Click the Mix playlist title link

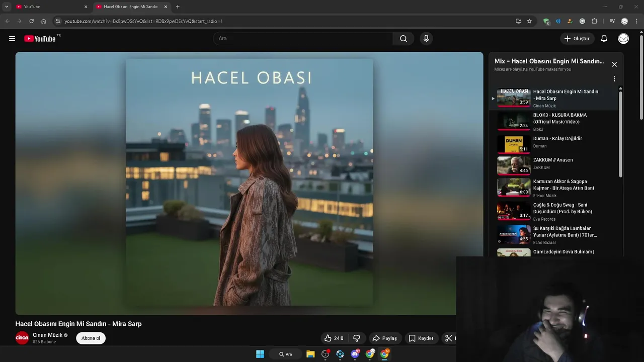[549, 61]
